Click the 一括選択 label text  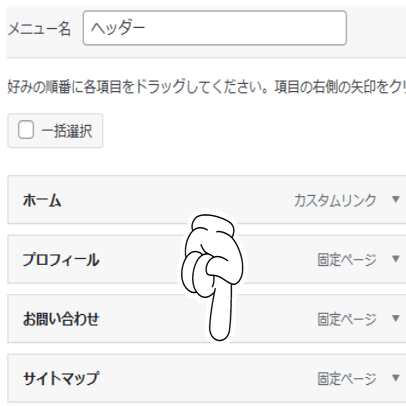(67, 131)
